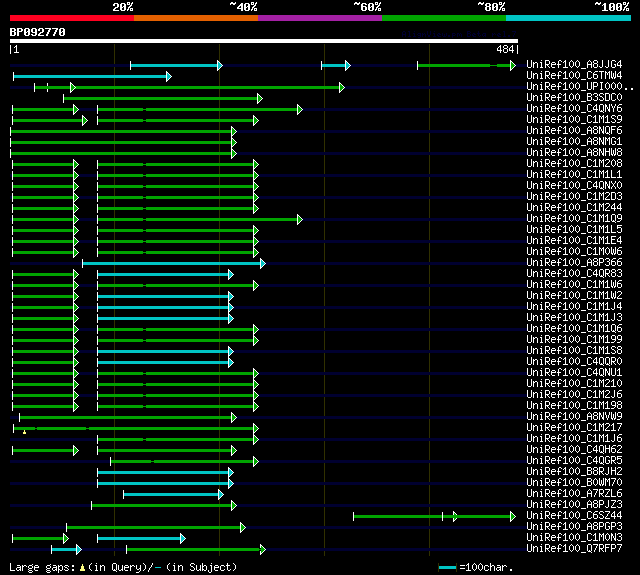Open the UniRef100_C1M2D3 entry

tap(574, 197)
